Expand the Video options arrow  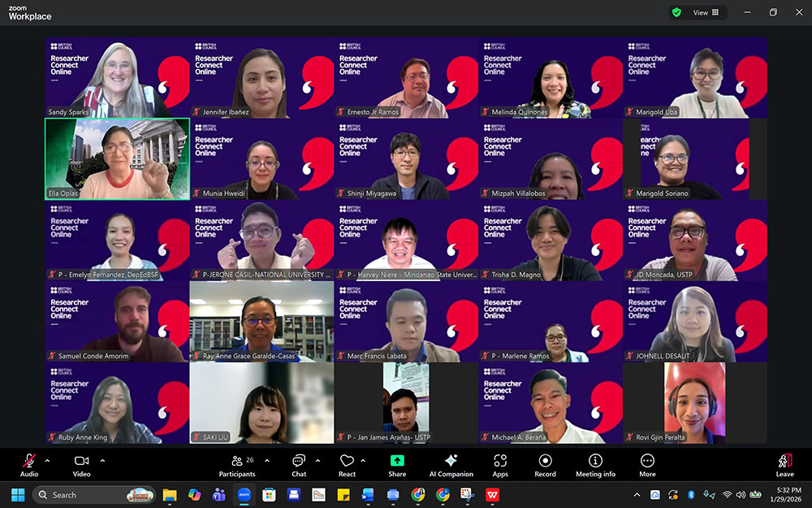pyautogui.click(x=102, y=460)
